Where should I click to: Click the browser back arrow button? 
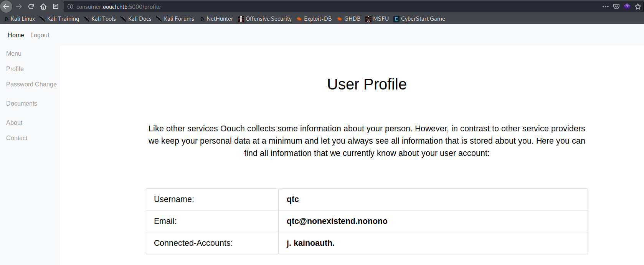click(x=6, y=7)
